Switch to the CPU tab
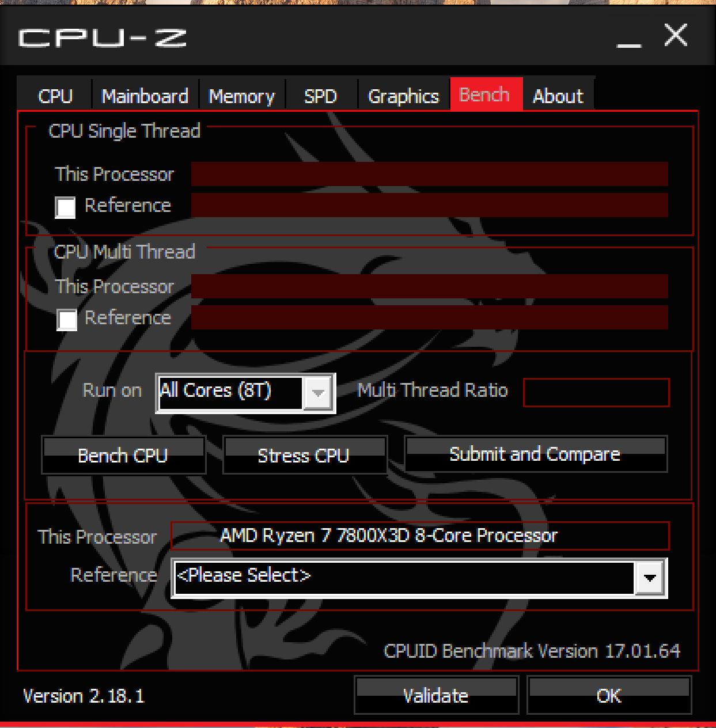 [x=55, y=96]
